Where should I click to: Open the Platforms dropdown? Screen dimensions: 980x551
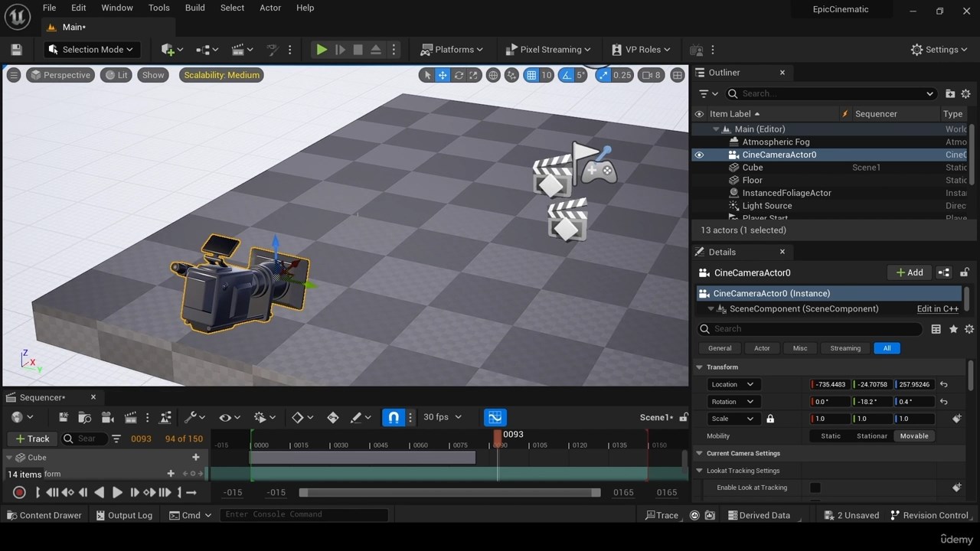tap(452, 50)
